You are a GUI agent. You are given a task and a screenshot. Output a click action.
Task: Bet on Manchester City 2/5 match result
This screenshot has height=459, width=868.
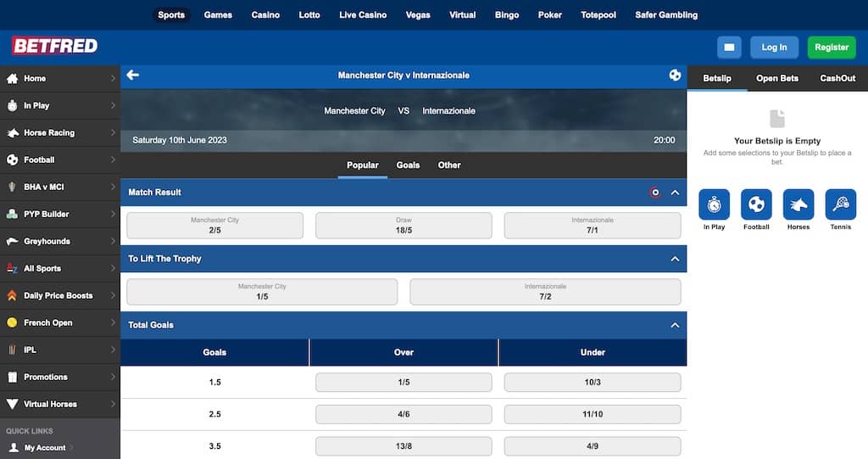click(214, 226)
